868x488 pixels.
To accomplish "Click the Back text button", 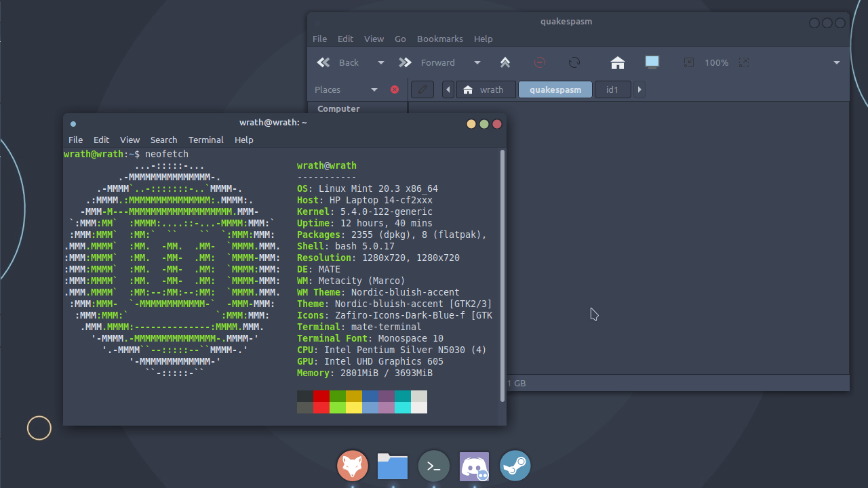I will click(x=349, y=62).
